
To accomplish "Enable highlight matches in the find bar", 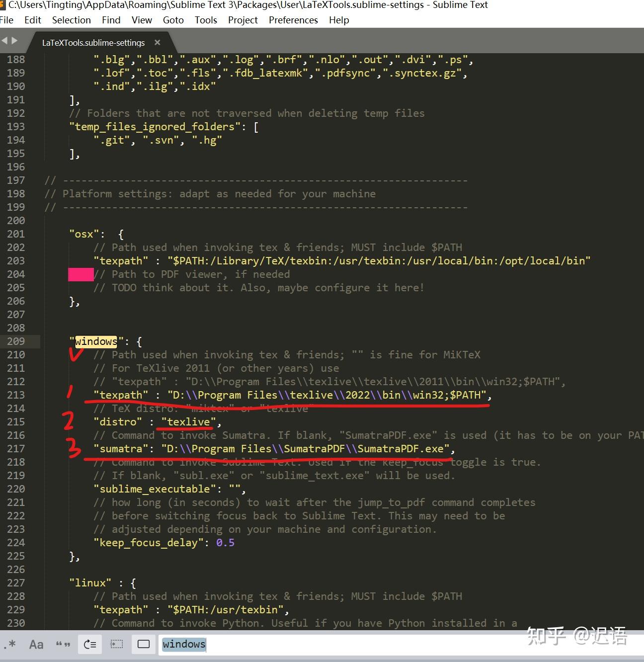I will [x=143, y=644].
